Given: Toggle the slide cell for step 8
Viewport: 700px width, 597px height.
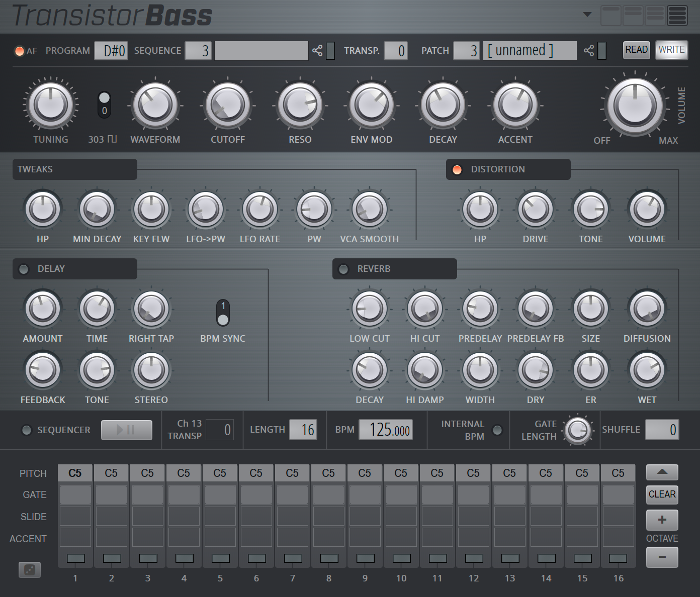Looking at the screenshot, I should pyautogui.click(x=329, y=516).
